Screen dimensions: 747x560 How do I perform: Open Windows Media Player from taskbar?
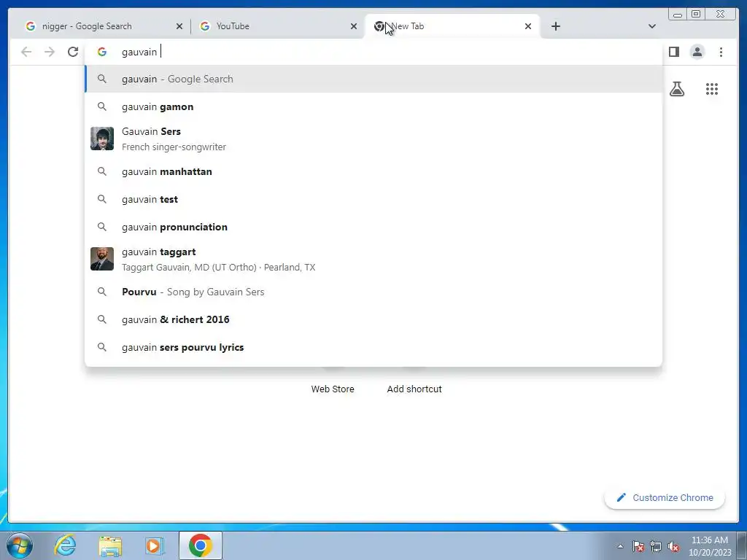pos(154,545)
